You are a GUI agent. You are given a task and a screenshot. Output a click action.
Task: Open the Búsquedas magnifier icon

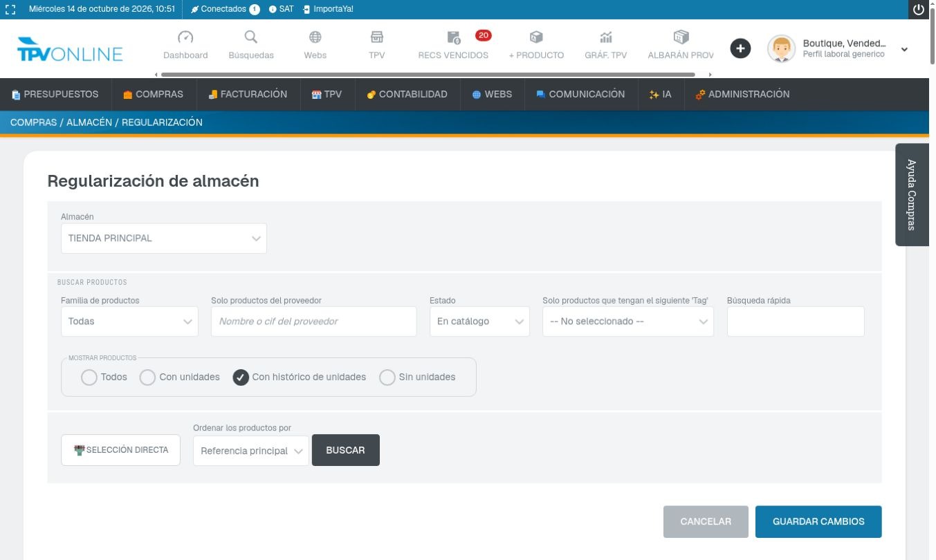coord(251,37)
